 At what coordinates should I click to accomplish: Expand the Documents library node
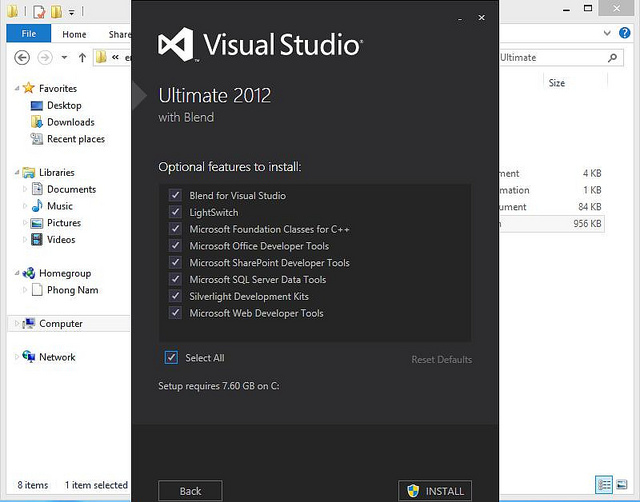(x=25, y=189)
